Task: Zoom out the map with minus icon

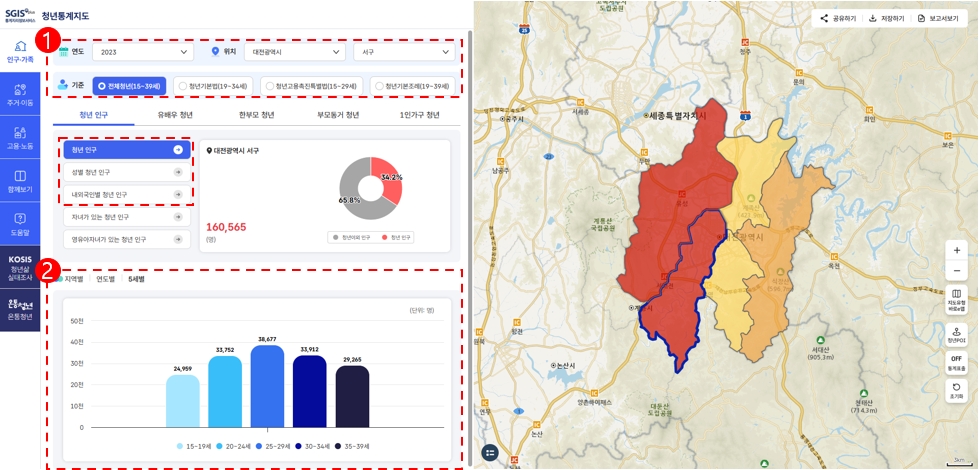Action: click(956, 270)
